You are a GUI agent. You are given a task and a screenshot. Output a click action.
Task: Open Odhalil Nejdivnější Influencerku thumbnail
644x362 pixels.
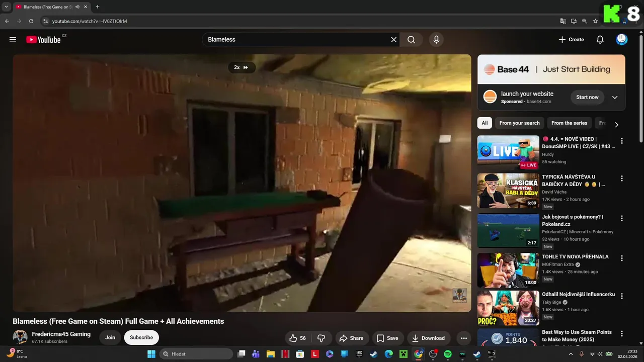pos(508,308)
